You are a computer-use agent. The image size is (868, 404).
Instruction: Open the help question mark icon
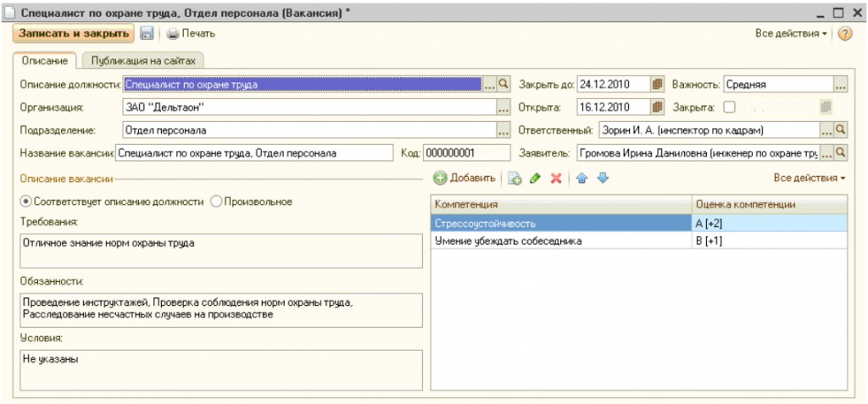[x=844, y=34]
